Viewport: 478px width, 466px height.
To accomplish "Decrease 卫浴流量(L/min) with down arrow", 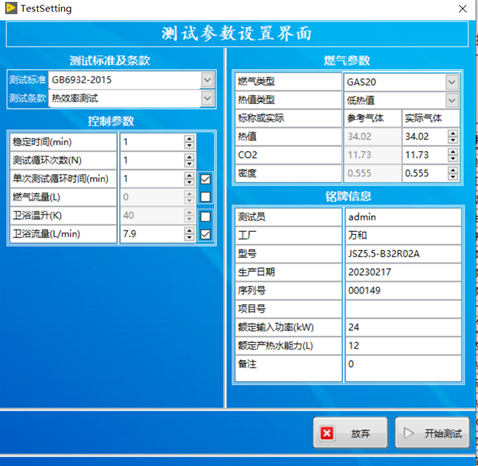I will [x=189, y=237].
